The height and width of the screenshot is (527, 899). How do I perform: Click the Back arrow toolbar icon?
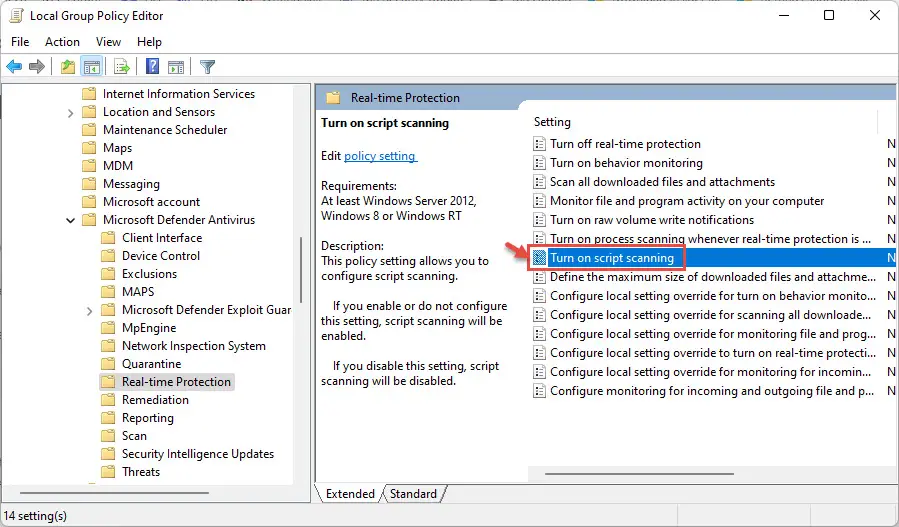[14, 67]
